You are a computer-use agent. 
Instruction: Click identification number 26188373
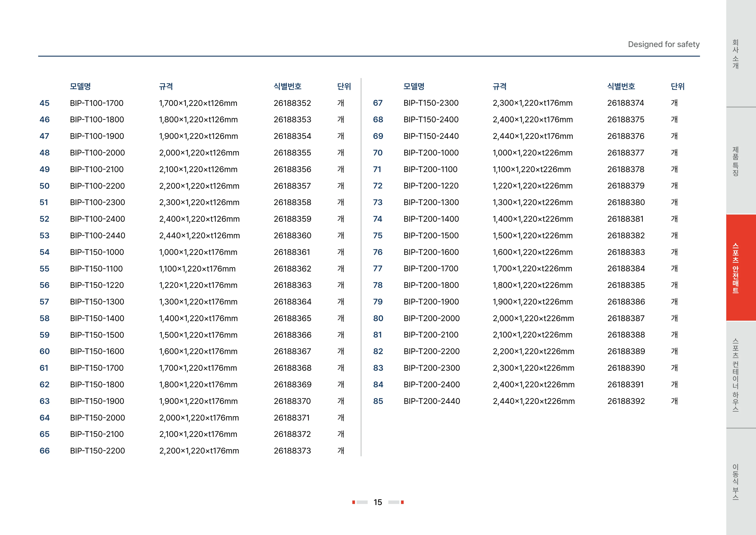[292, 451]
